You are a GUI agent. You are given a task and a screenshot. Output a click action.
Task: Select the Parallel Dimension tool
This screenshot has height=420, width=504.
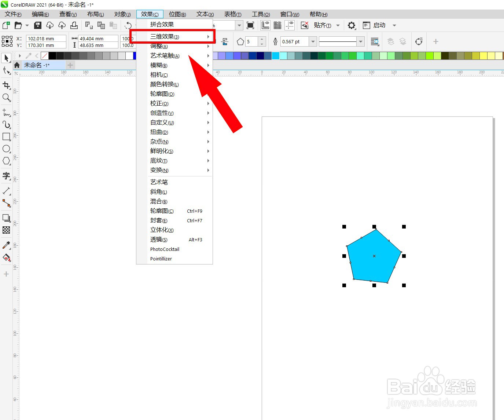tap(6, 191)
